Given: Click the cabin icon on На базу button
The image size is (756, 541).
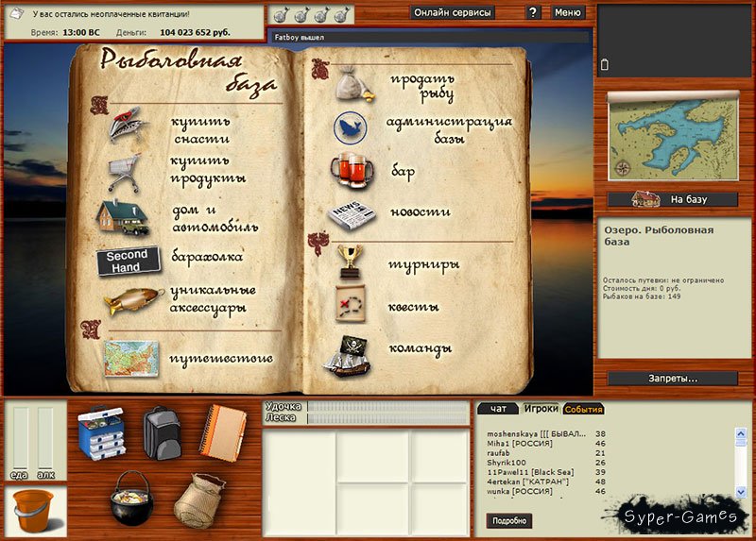Looking at the screenshot, I should pos(646,199).
